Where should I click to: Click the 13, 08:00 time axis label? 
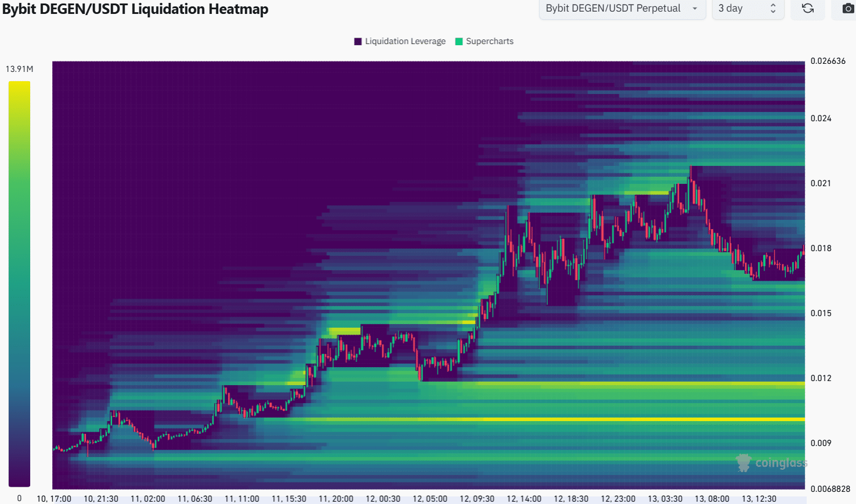[x=712, y=499]
